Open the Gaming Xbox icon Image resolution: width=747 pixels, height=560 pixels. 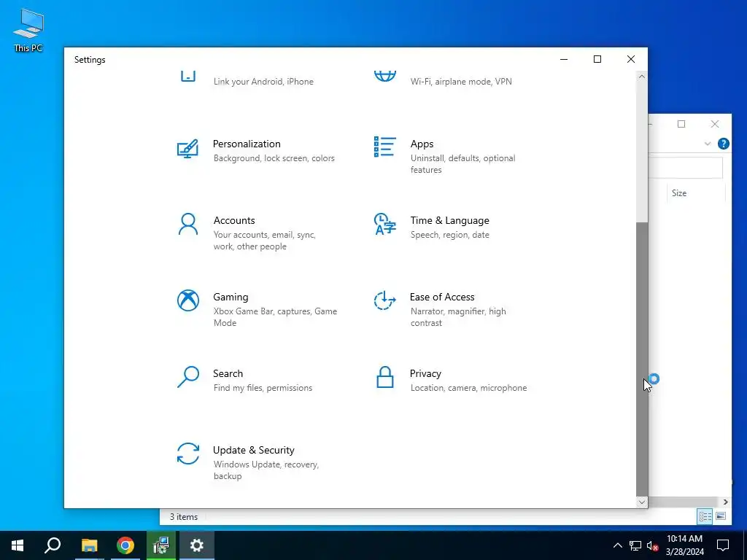[188, 300]
